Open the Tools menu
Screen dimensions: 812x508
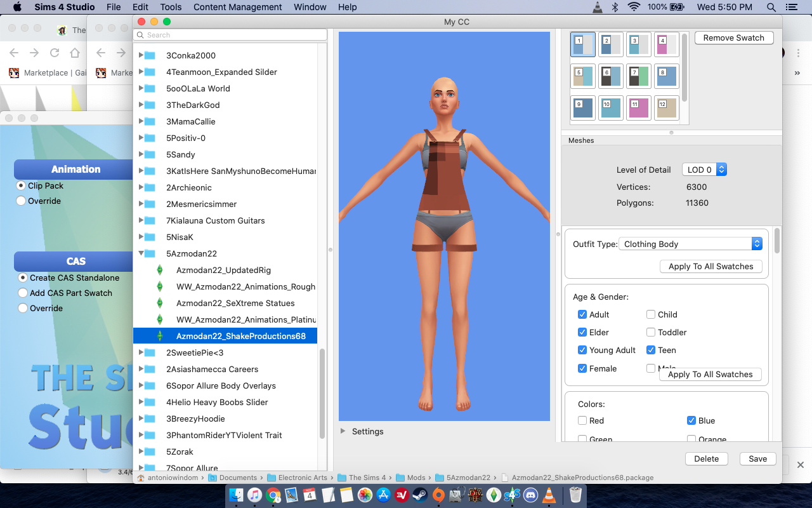[171, 7]
